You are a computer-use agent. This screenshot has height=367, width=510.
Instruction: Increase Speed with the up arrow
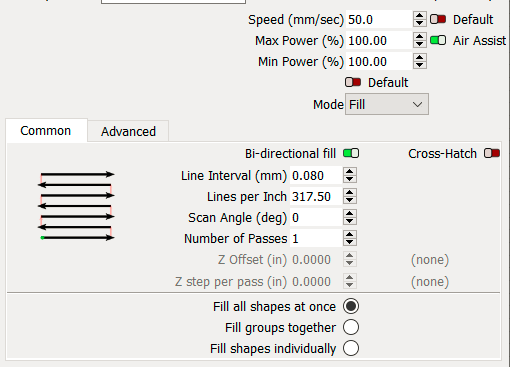pos(420,15)
